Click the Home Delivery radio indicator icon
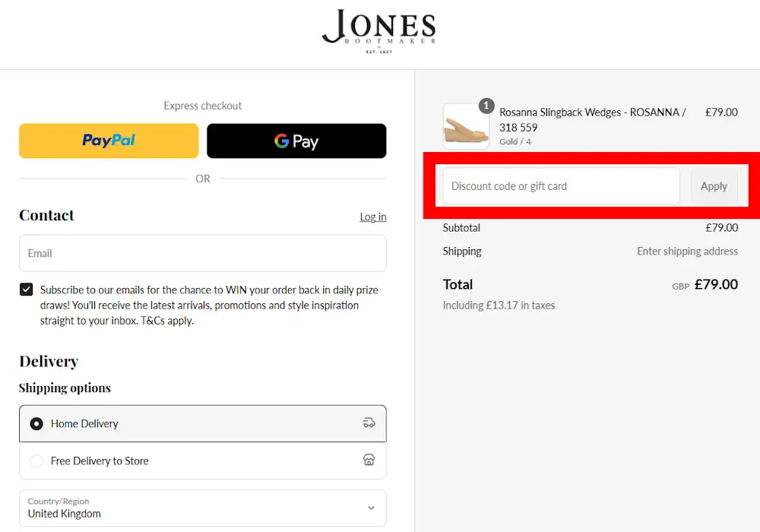The image size is (760, 532). (x=36, y=423)
